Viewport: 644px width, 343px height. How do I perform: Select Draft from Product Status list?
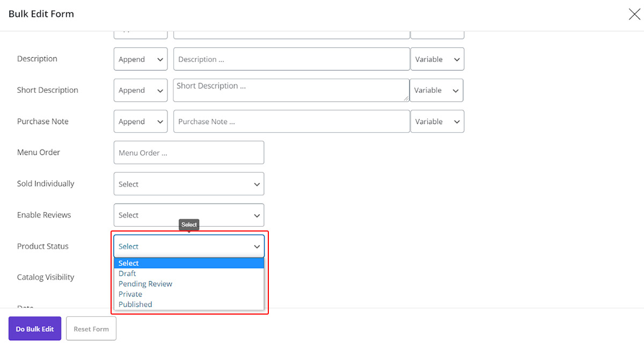[x=127, y=273]
